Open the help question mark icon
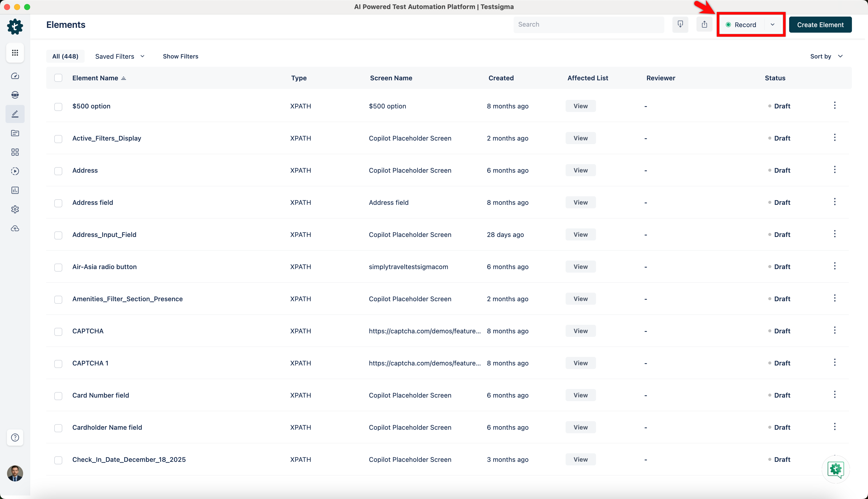The height and width of the screenshot is (499, 868). (x=15, y=438)
